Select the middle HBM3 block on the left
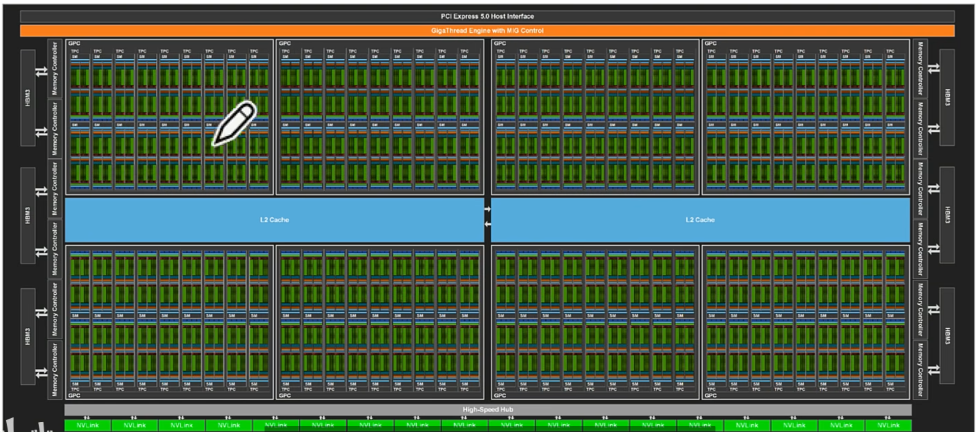 (x=28, y=215)
